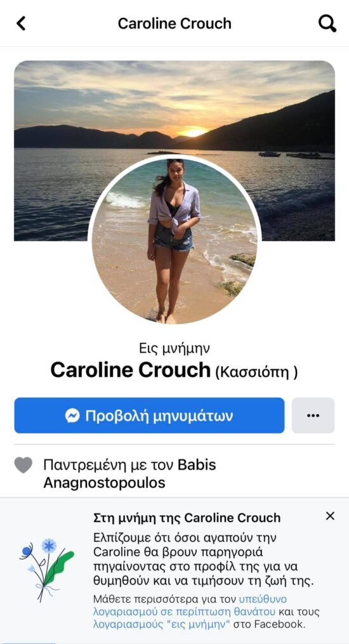Image resolution: width=349 pixels, height=644 pixels.
Task: Open the circular beach profile picture
Action: click(x=174, y=242)
